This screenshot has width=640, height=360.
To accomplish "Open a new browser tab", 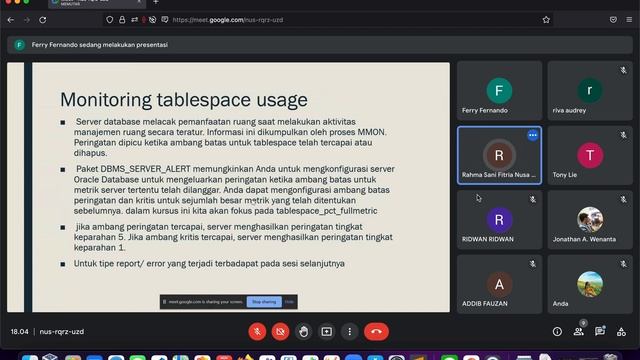I will (156, 2).
